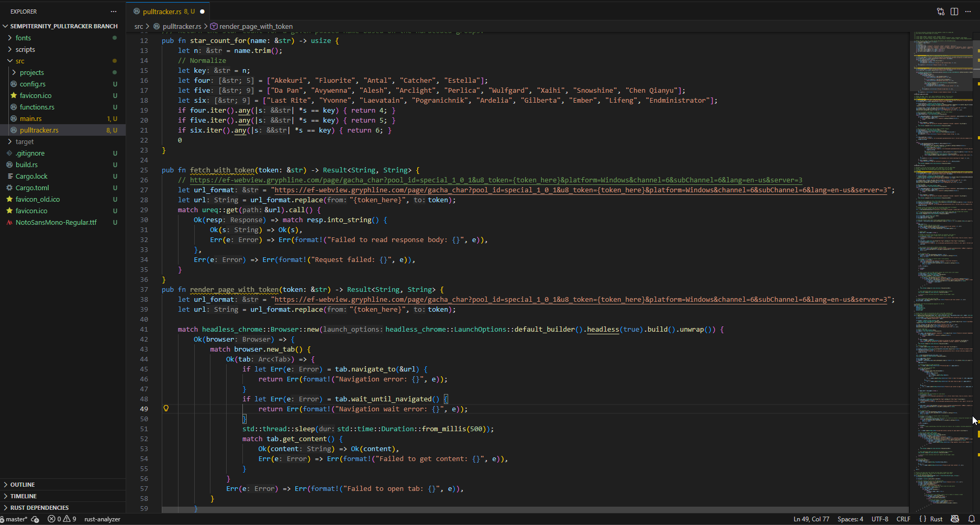Expand the RUST DEPENDENCIES section
This screenshot has width=980, height=525.
coord(39,508)
